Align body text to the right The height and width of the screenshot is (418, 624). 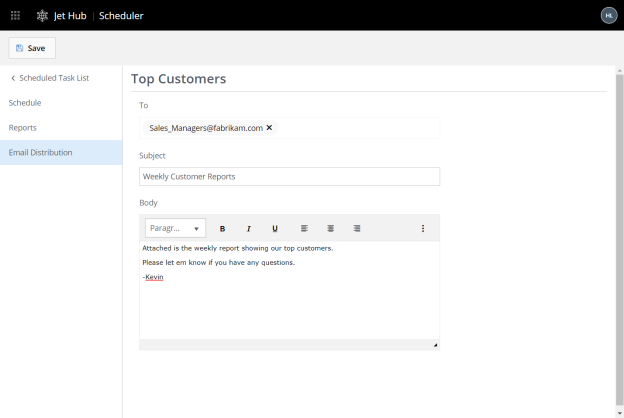coord(357,228)
